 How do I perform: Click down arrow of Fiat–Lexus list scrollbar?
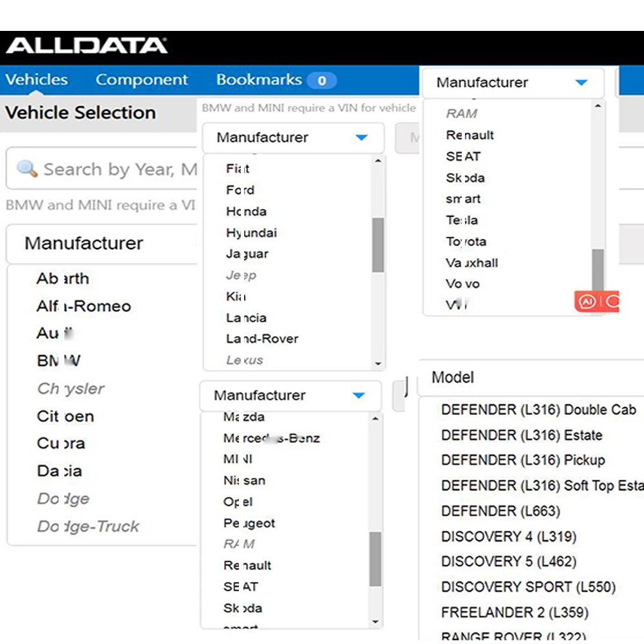378,363
